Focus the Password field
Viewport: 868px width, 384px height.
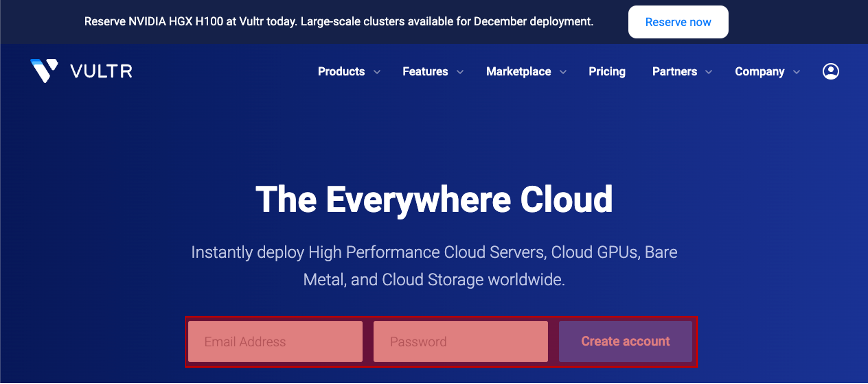tap(460, 341)
